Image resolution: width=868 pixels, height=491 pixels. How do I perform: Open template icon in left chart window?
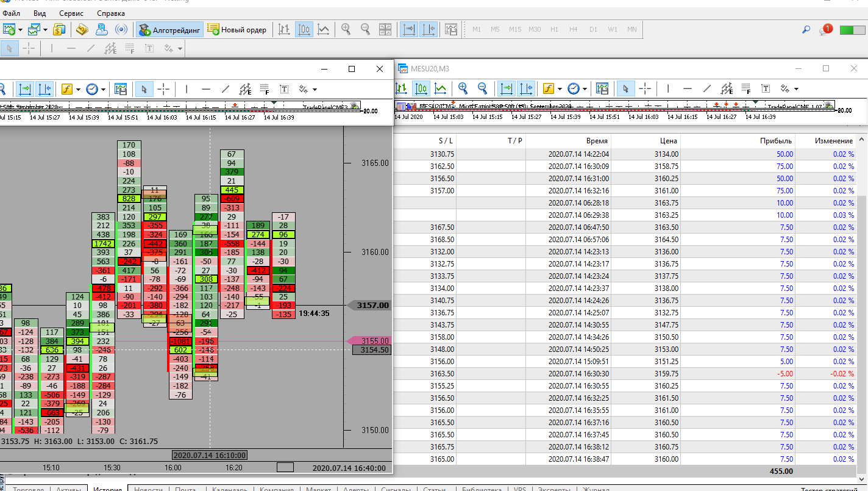pos(121,89)
